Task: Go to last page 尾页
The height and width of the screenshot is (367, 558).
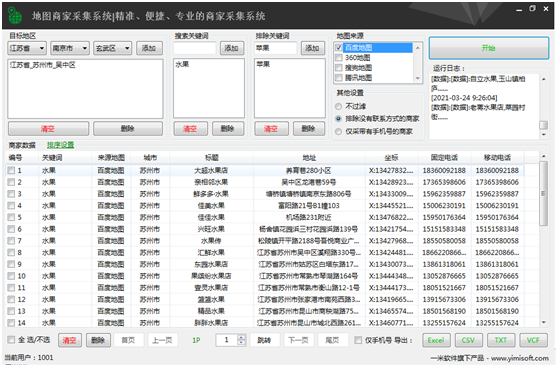Action: [332, 340]
